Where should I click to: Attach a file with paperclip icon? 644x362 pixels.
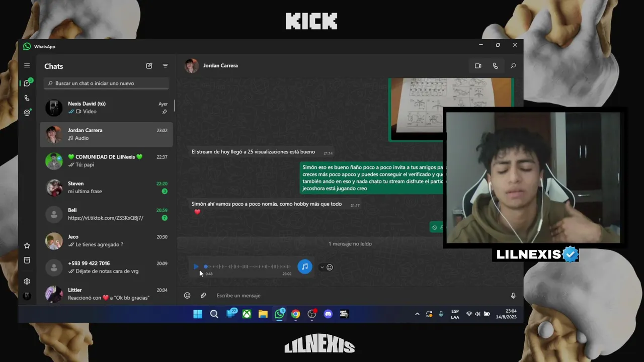tap(203, 296)
